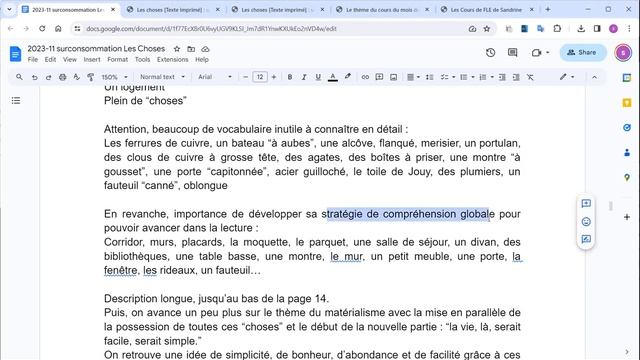This screenshot has width=640, height=360.
Task: Open Google Keep side panel
Action: (627, 103)
